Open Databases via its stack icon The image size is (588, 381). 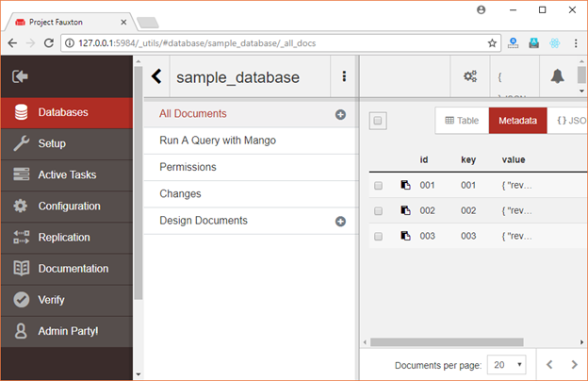[21, 112]
